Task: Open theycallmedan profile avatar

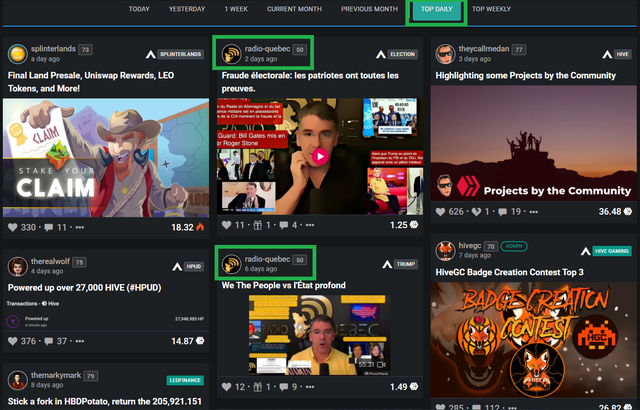Action: click(445, 54)
